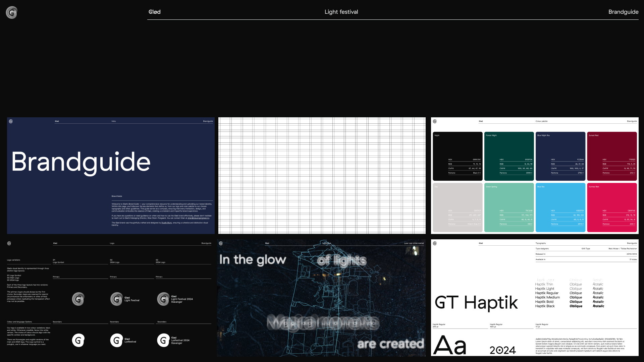Viewport: 644px width, 362px height.
Task: Choose the Sunset Red swatch
Action: tap(612, 156)
